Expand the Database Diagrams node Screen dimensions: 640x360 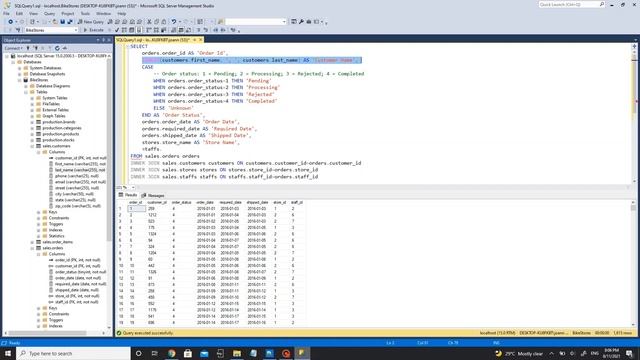26,86
